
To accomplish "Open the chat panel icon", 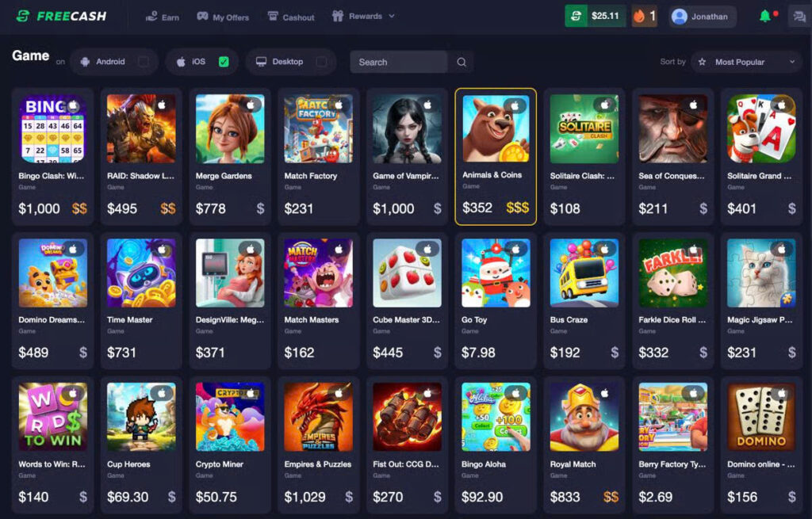I will (x=799, y=17).
